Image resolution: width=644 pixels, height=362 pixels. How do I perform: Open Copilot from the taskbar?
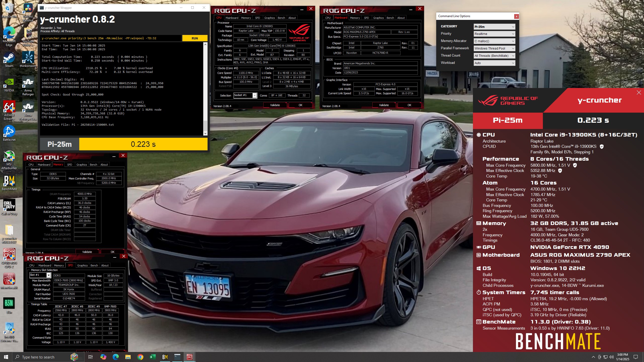[x=103, y=357]
